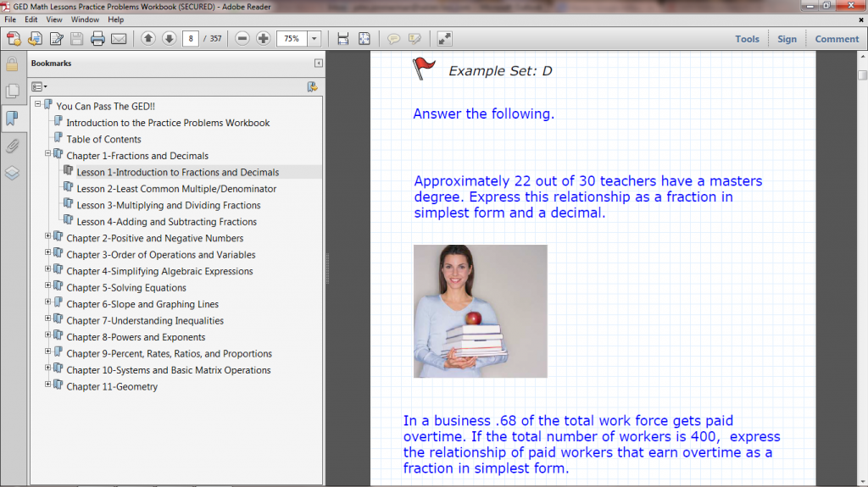Open Lesson 3-Multiplying and Dividing Fractions
Viewport: 868px width, 487px height.
point(169,205)
